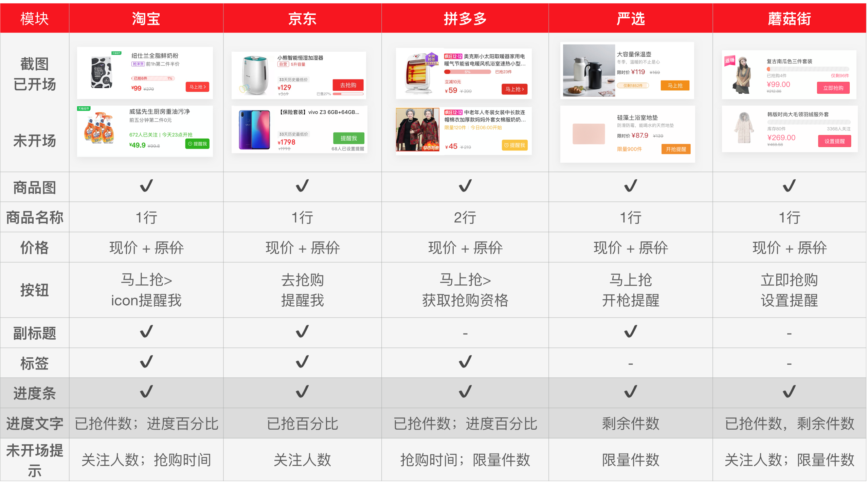Image resolution: width=868 pixels, height=485 pixels.
Task: Click the 672人已关注 | 今天23点开抢 text
Action: (x=161, y=135)
